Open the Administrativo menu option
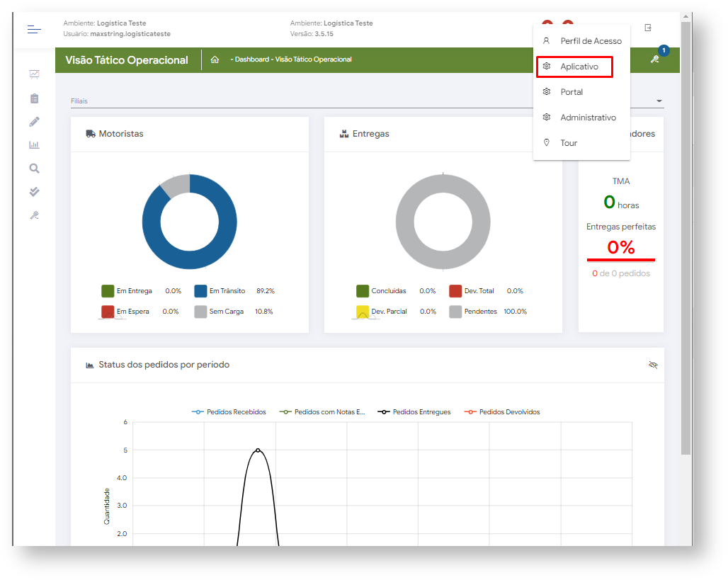This screenshot has width=728, height=580. coord(588,118)
